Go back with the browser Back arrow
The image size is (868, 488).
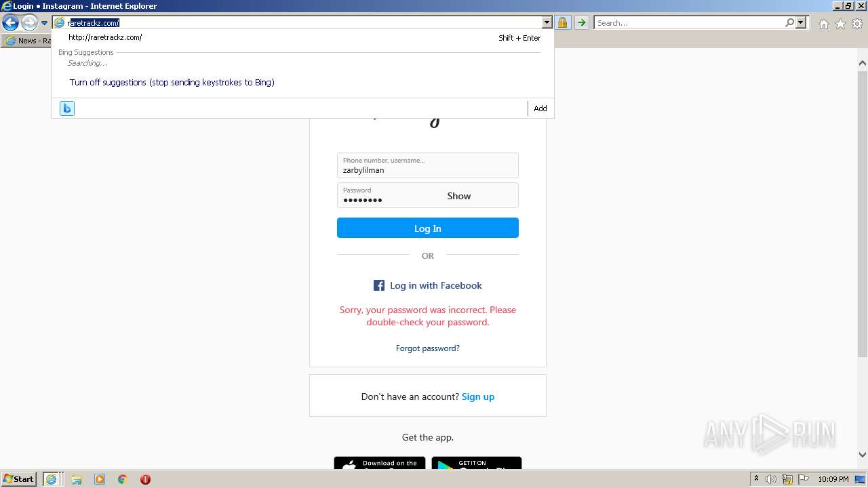pos(10,23)
